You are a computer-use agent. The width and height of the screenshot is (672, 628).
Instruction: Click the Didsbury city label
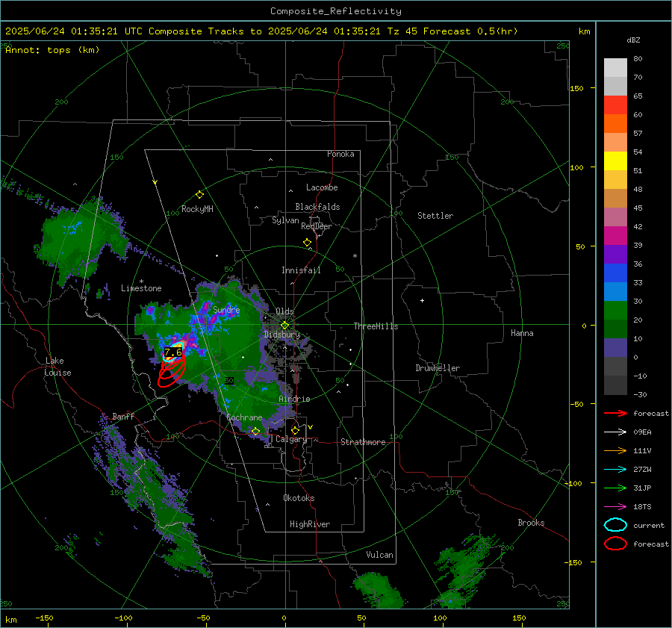(x=282, y=335)
